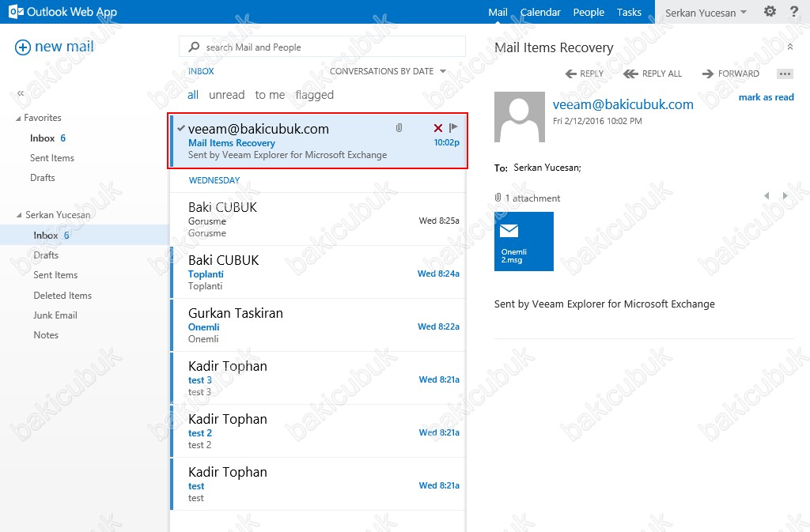This screenshot has height=532, width=810.
Task: Open the Gurkan Taskiran 'Onemli' message
Action: click(318, 326)
